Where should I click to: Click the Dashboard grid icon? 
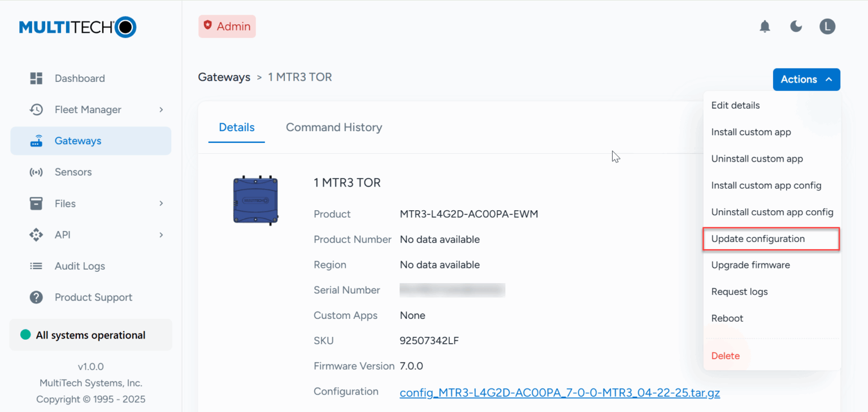36,79
